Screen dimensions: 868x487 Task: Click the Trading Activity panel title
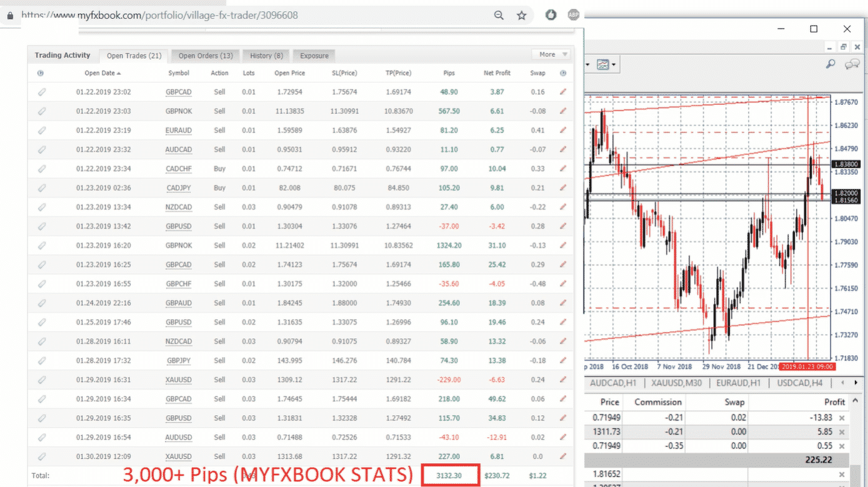click(x=62, y=55)
